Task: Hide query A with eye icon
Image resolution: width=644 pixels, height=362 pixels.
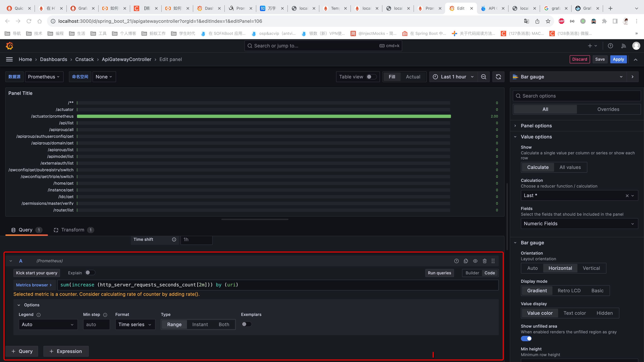Action: pos(475,261)
